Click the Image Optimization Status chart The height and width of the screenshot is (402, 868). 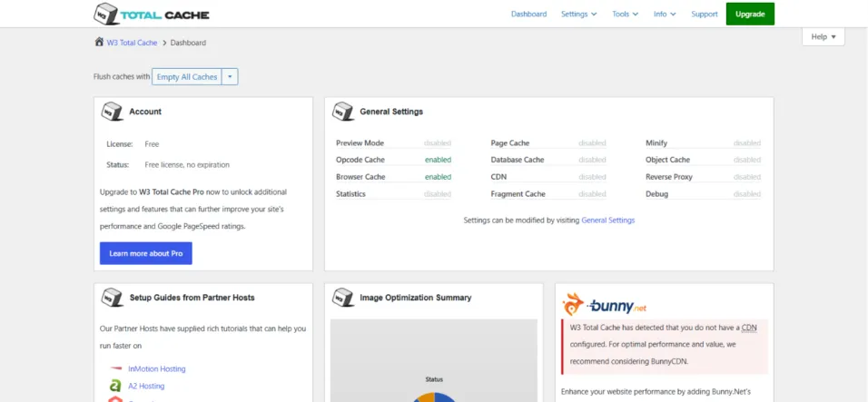[434, 360]
